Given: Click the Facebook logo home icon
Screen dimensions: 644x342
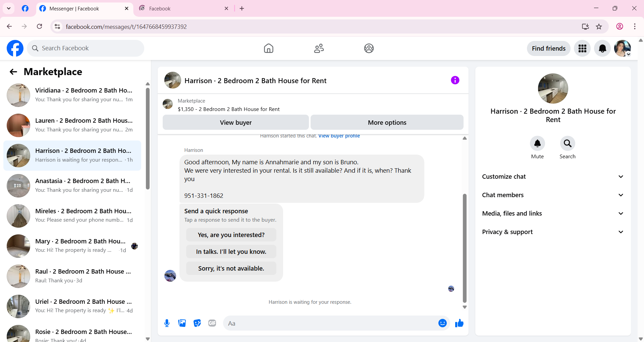Looking at the screenshot, I should 15,48.
